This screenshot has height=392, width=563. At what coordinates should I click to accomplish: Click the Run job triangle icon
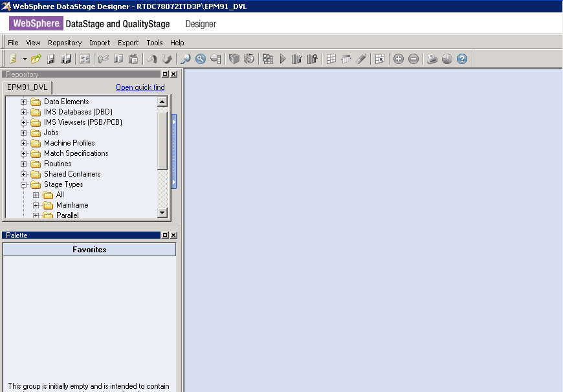(x=283, y=58)
